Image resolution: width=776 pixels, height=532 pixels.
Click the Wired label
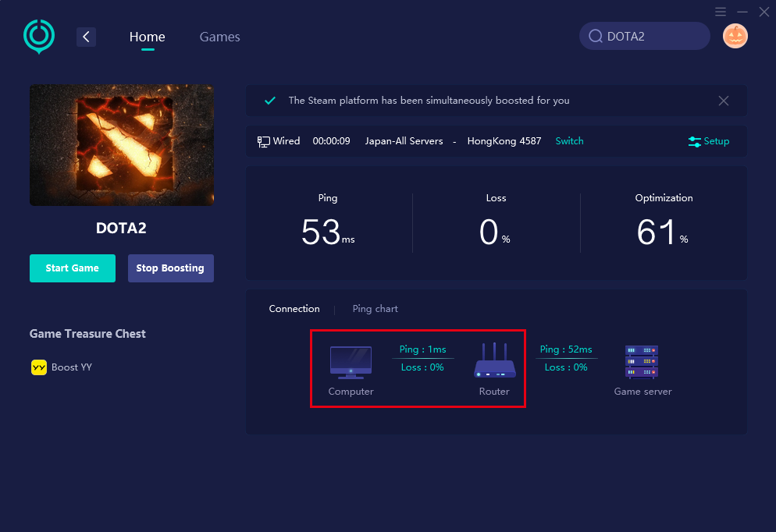pos(287,141)
